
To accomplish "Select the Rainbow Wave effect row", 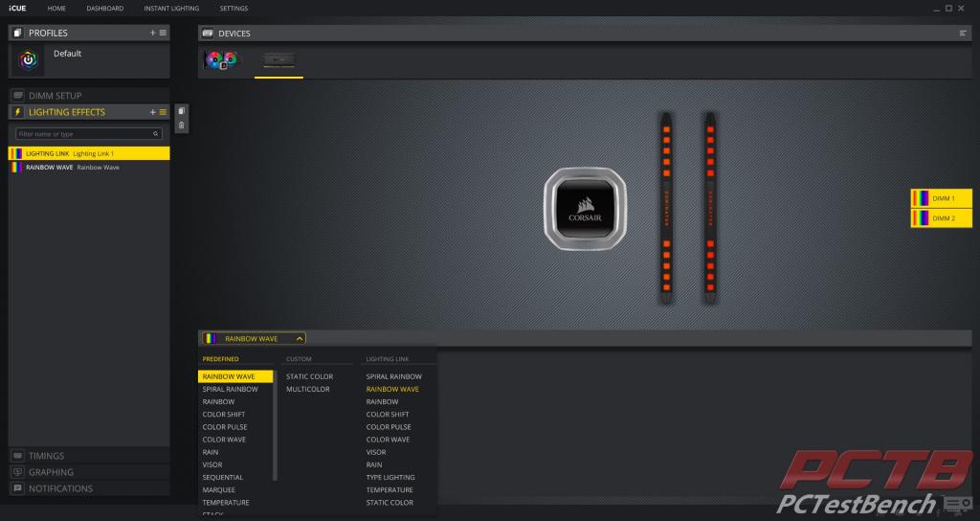I will pos(89,168).
